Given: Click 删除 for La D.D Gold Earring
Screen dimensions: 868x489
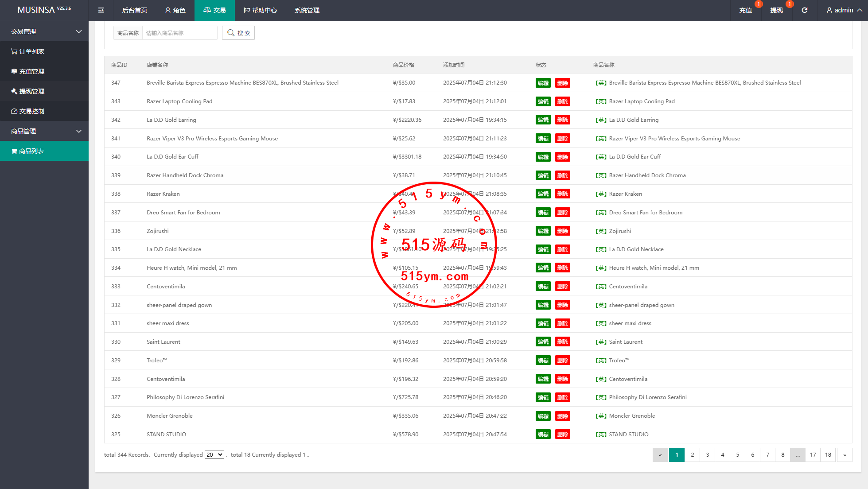Looking at the screenshot, I should click(562, 120).
